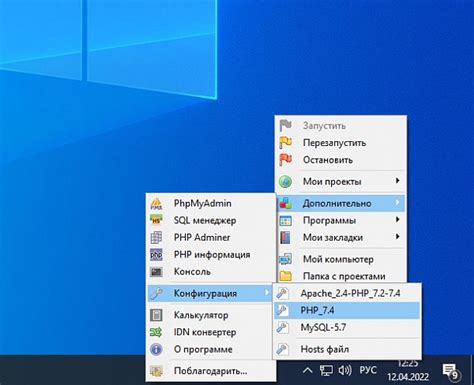
Task: Click the php icon beside PHP информация
Action: click(156, 255)
